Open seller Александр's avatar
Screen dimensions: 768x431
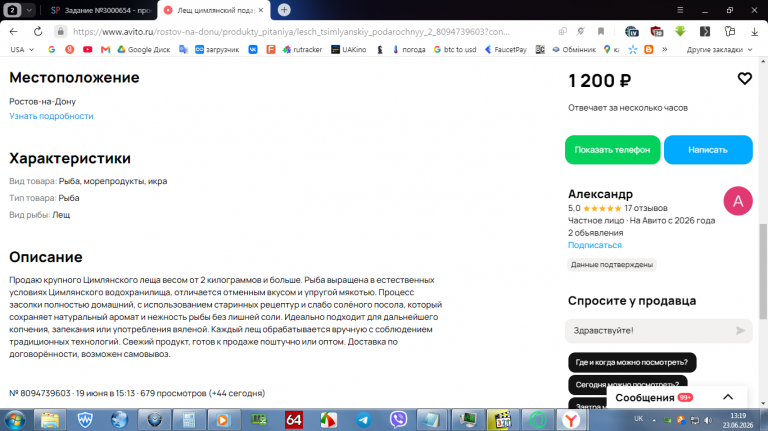(x=738, y=201)
